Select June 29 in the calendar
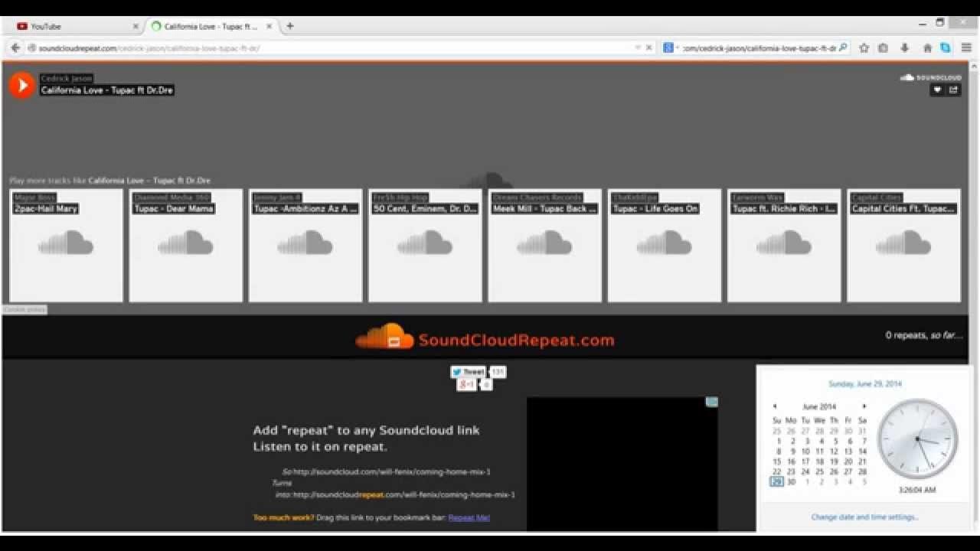Screen dimensions: 980x551 click(777, 482)
